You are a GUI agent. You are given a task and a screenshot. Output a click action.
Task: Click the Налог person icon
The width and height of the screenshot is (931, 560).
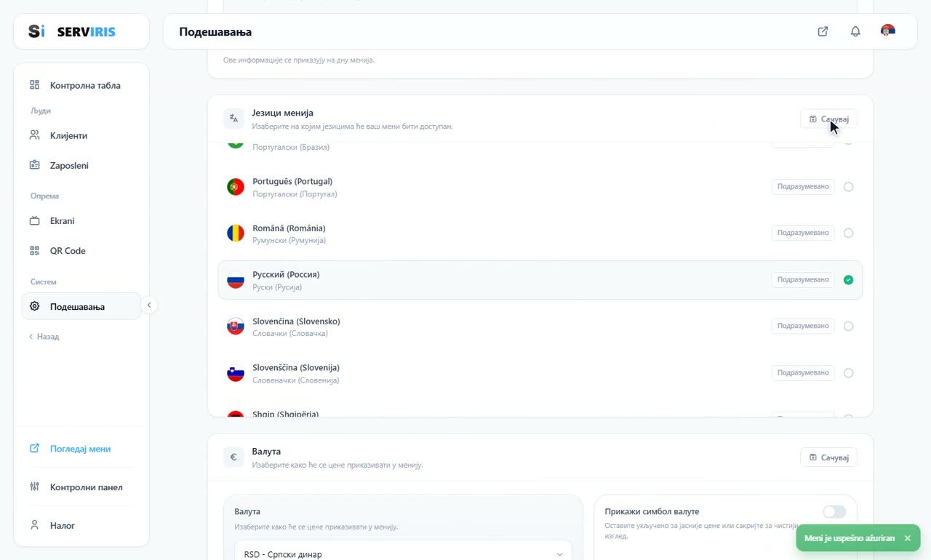click(x=34, y=525)
